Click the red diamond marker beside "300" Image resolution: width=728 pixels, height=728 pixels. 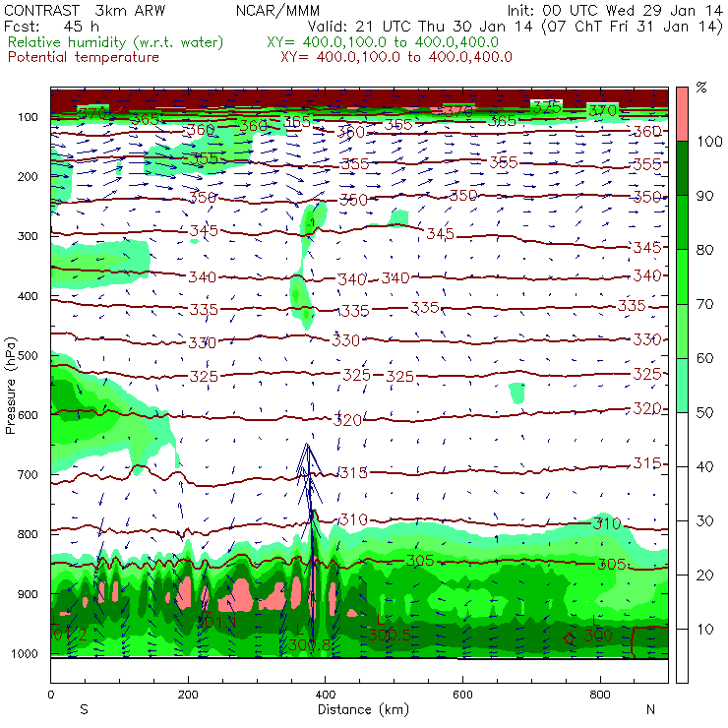coord(569,638)
